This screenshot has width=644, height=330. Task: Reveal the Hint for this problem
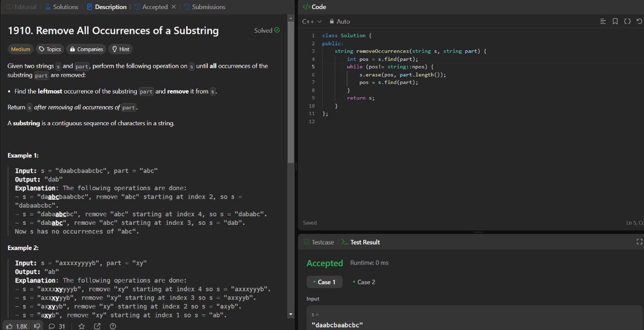120,49
